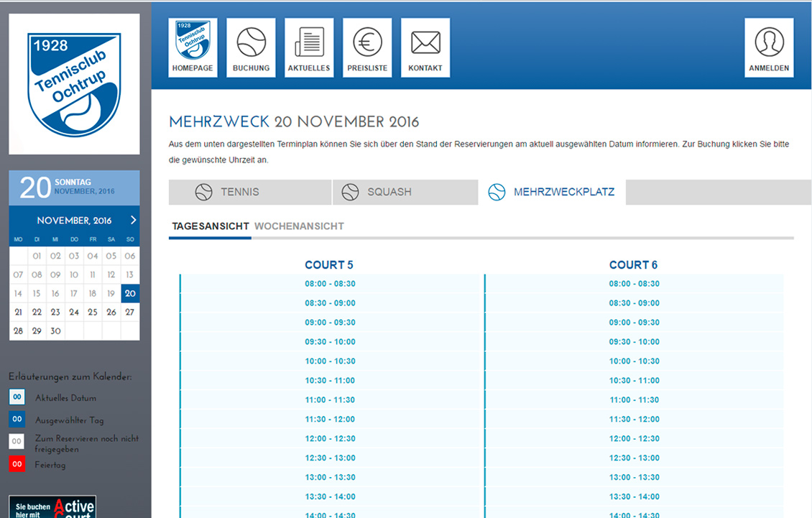The image size is (812, 518).
Task: Click the Active Court badge
Action: [52, 507]
